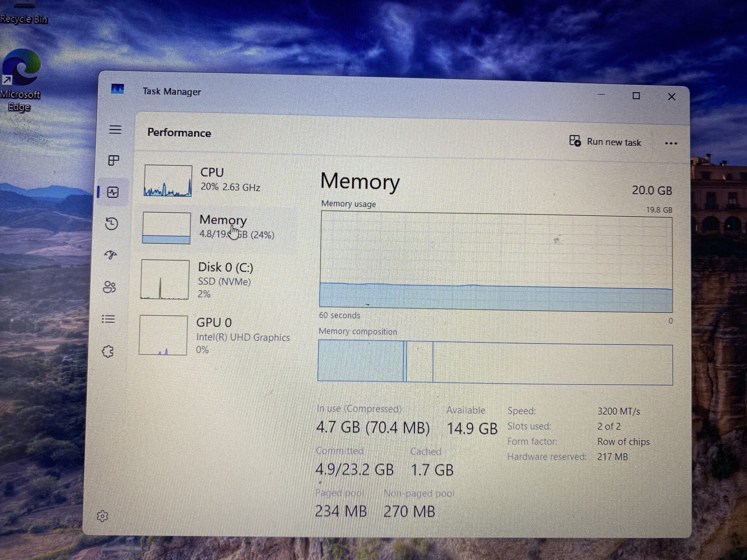
Task: Maximize the Task Manager window
Action: [636, 96]
